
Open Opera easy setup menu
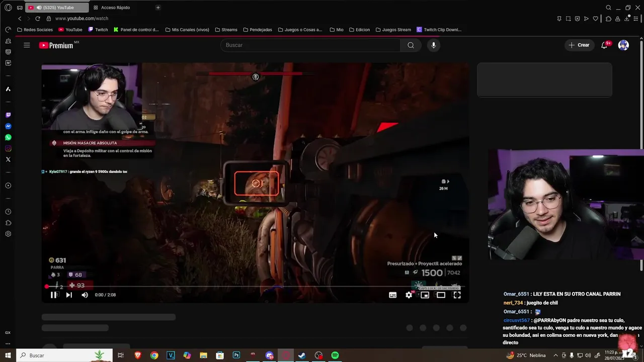pyautogui.click(x=636, y=19)
